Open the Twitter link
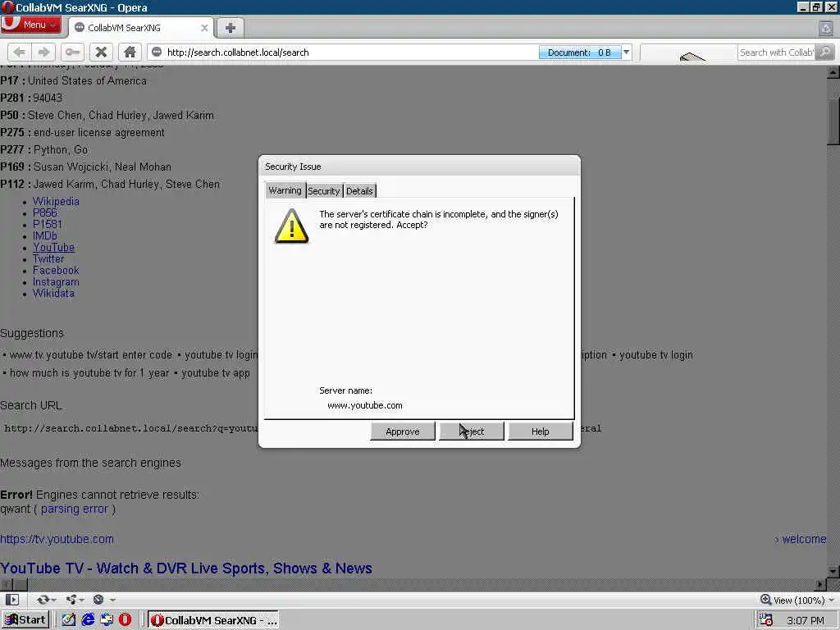This screenshot has height=630, width=840. [x=48, y=258]
